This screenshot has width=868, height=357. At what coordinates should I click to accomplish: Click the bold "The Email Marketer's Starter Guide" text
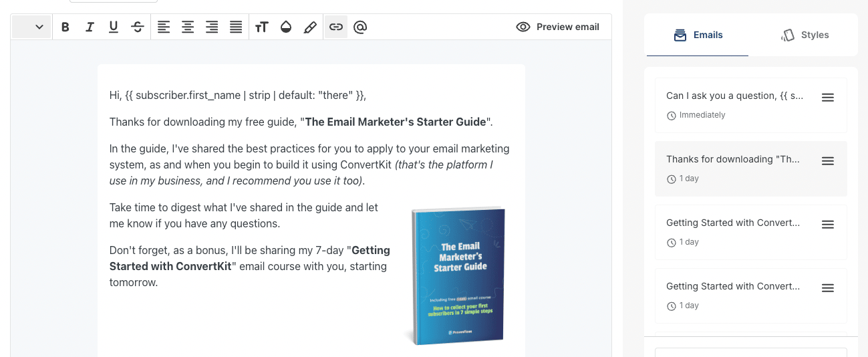point(396,122)
